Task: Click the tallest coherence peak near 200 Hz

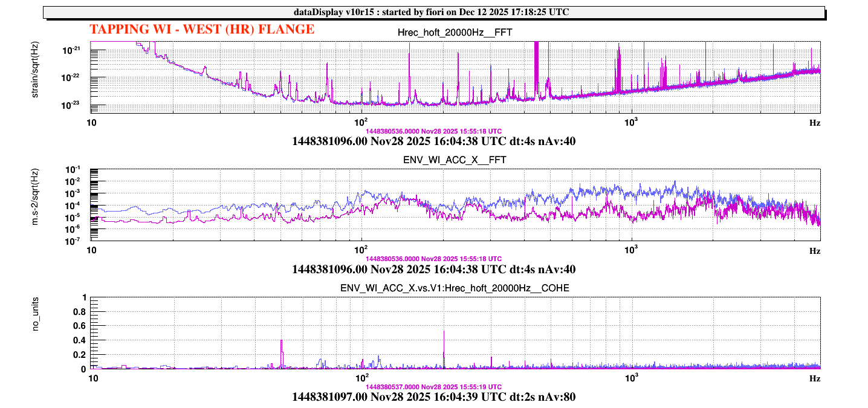Action: [444, 332]
